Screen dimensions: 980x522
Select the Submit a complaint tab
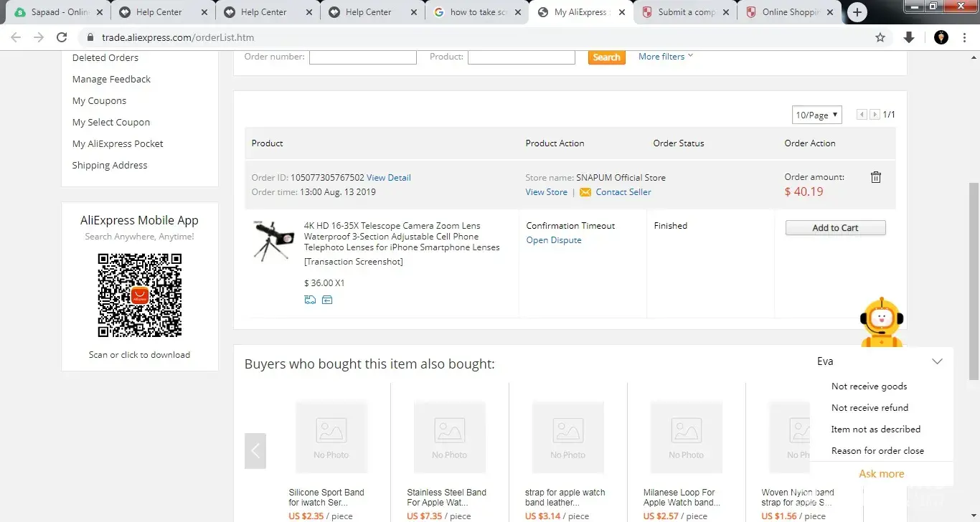click(685, 12)
